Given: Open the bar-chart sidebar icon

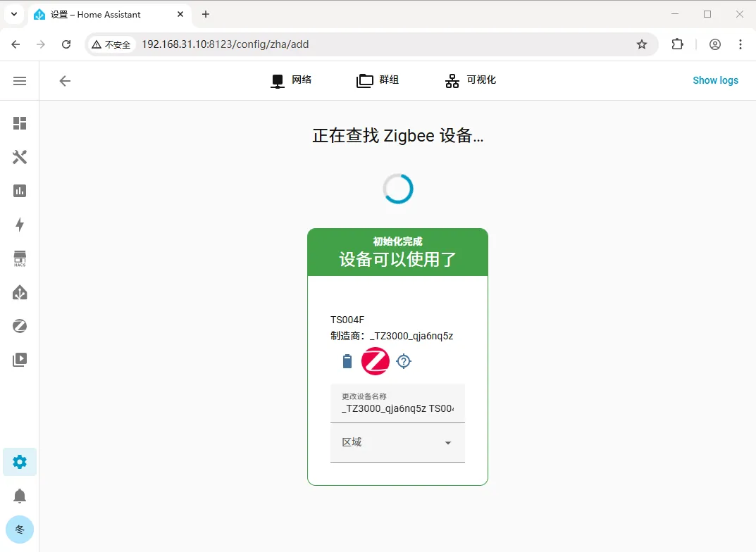Looking at the screenshot, I should [x=20, y=191].
